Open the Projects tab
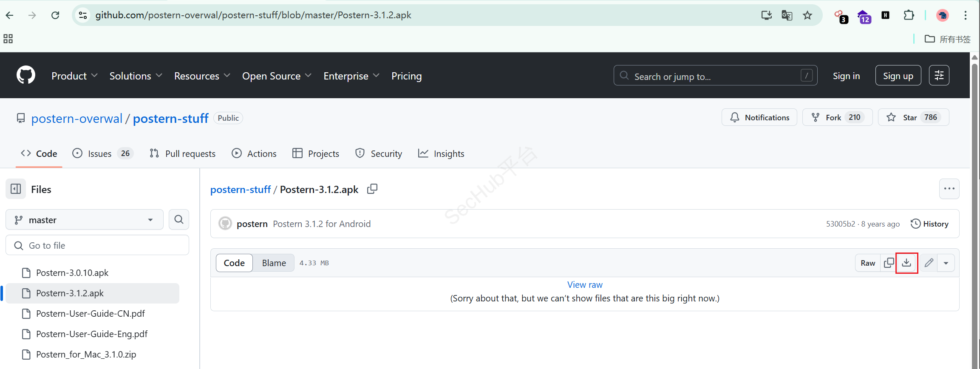This screenshot has width=980, height=369. click(316, 153)
